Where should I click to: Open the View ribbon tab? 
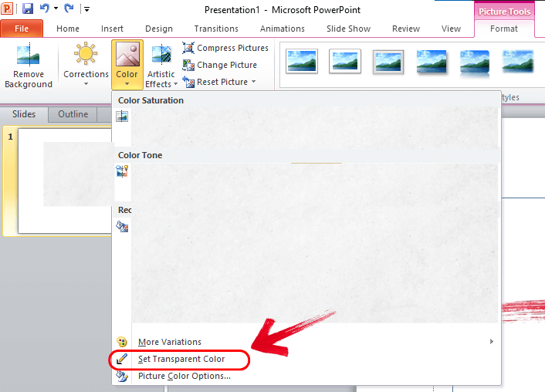click(451, 29)
